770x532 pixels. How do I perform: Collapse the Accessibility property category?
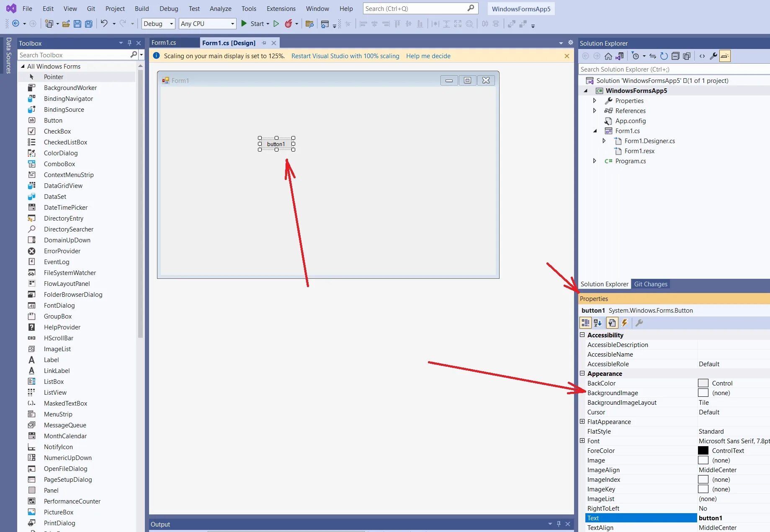(582, 335)
